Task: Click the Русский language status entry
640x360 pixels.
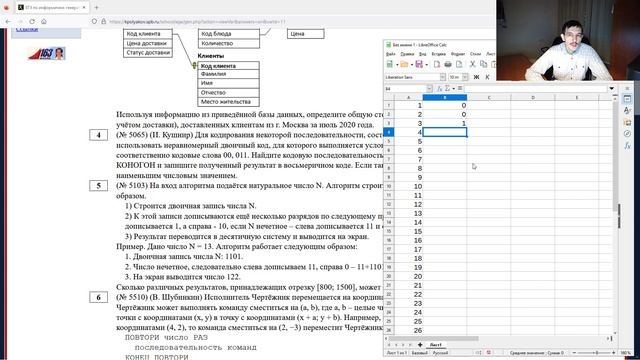Action: (440, 353)
